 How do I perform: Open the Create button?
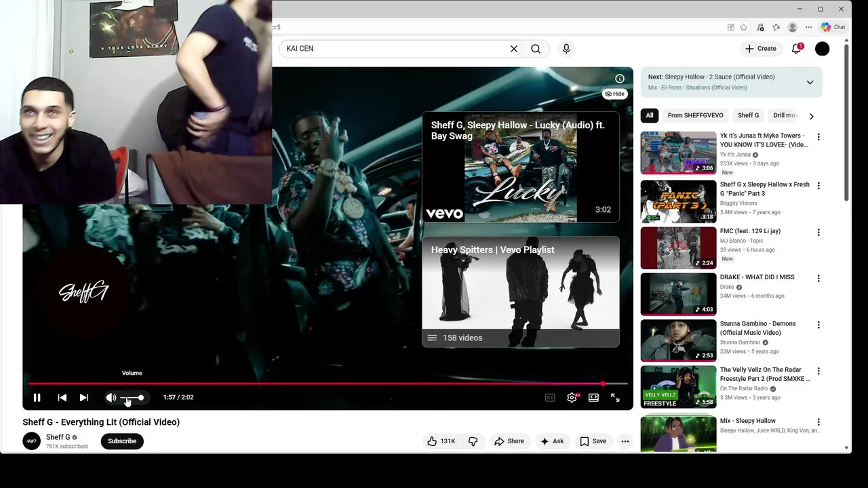click(760, 49)
